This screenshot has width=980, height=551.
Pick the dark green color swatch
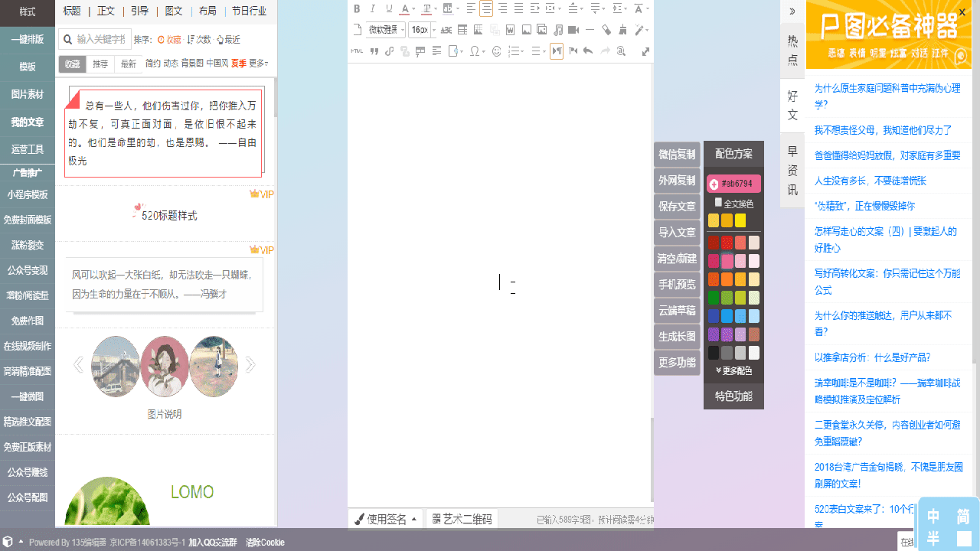tap(714, 298)
